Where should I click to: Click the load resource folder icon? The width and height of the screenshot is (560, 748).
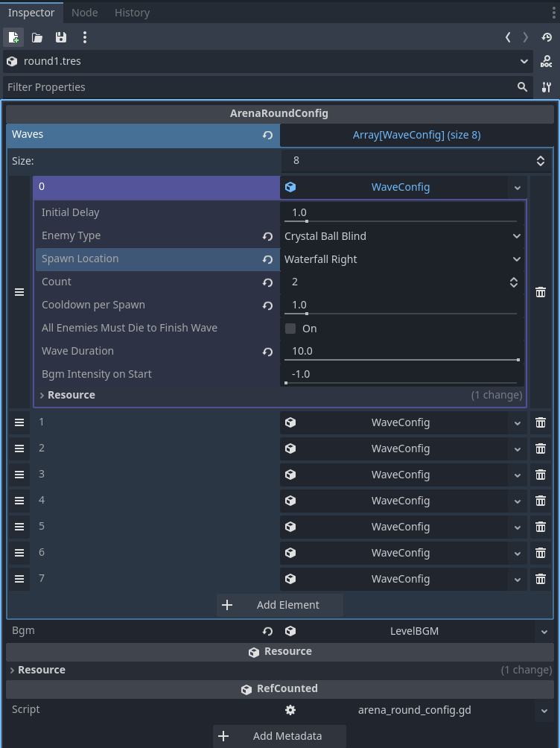tap(37, 37)
